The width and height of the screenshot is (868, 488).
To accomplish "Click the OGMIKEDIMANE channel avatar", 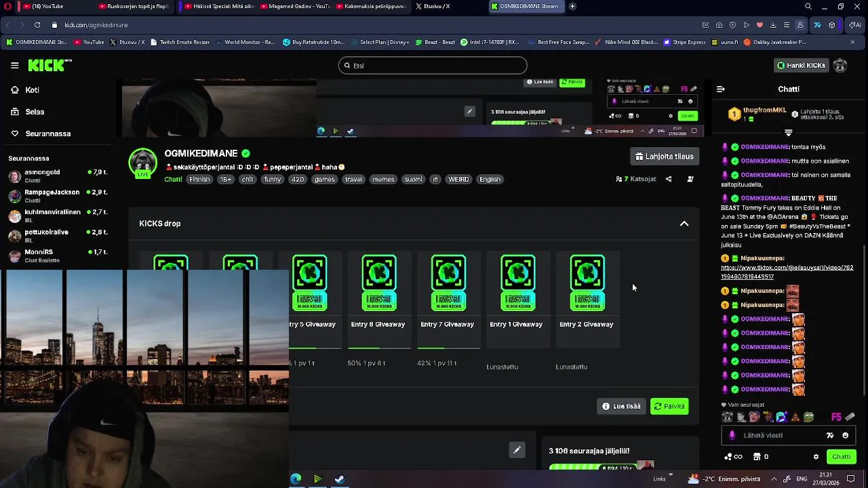I will click(x=142, y=163).
